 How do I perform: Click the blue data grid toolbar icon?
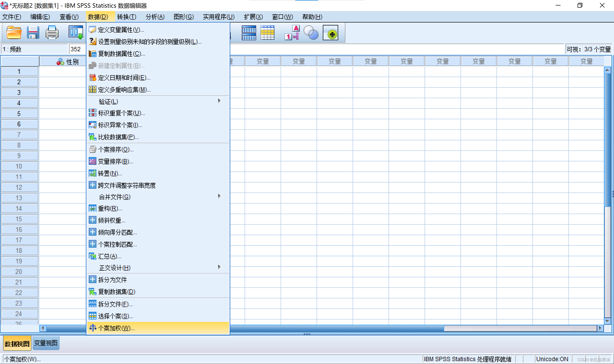click(249, 33)
